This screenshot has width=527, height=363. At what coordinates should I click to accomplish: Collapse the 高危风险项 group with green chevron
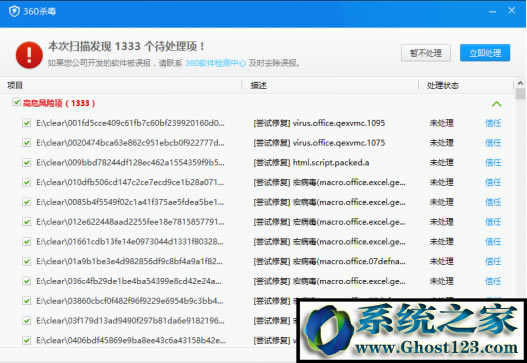tap(496, 104)
